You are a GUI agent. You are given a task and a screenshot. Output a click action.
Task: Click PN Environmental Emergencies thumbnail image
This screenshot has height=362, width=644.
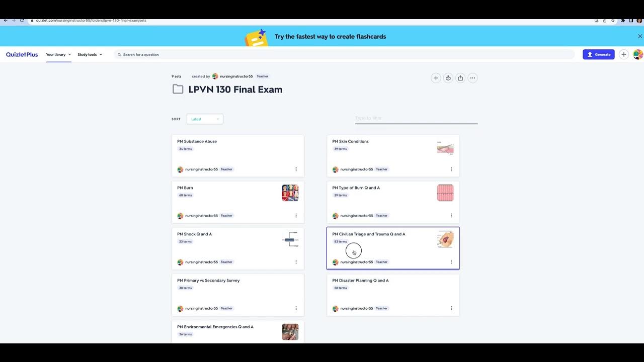click(x=290, y=332)
